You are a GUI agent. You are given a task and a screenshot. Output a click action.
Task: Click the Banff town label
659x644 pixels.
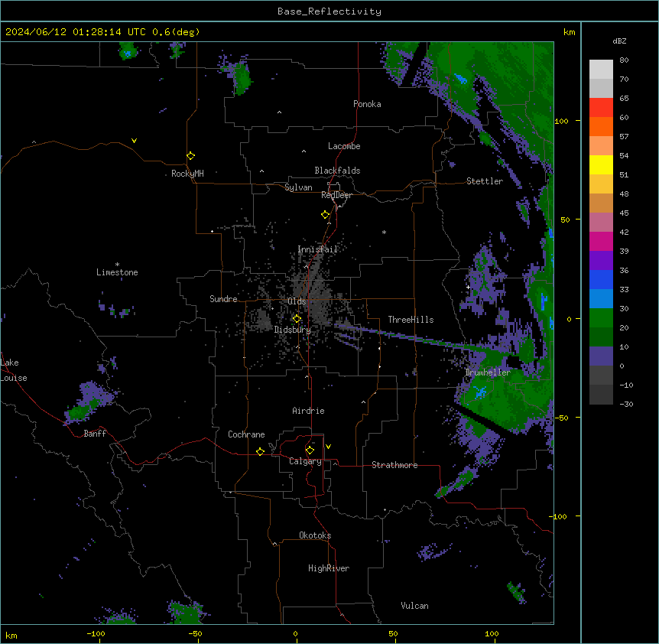(95, 434)
